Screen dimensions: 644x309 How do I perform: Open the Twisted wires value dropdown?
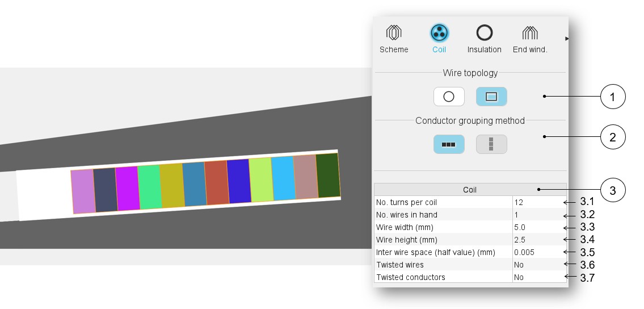(x=538, y=265)
